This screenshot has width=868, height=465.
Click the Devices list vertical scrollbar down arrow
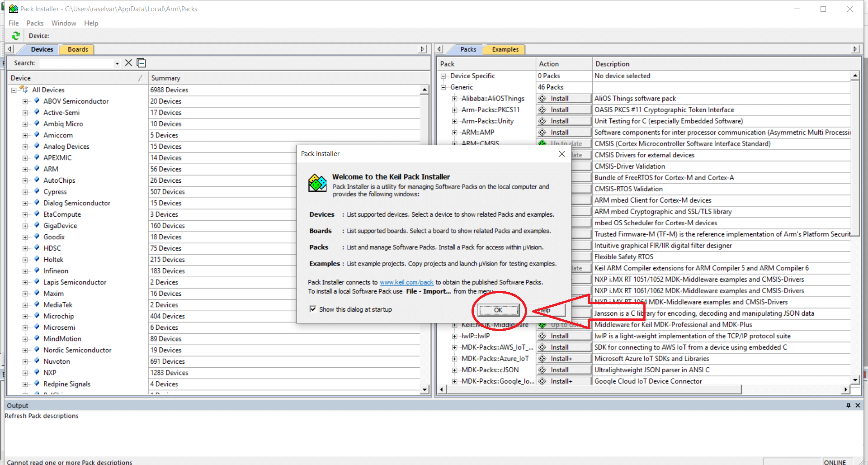(425, 389)
